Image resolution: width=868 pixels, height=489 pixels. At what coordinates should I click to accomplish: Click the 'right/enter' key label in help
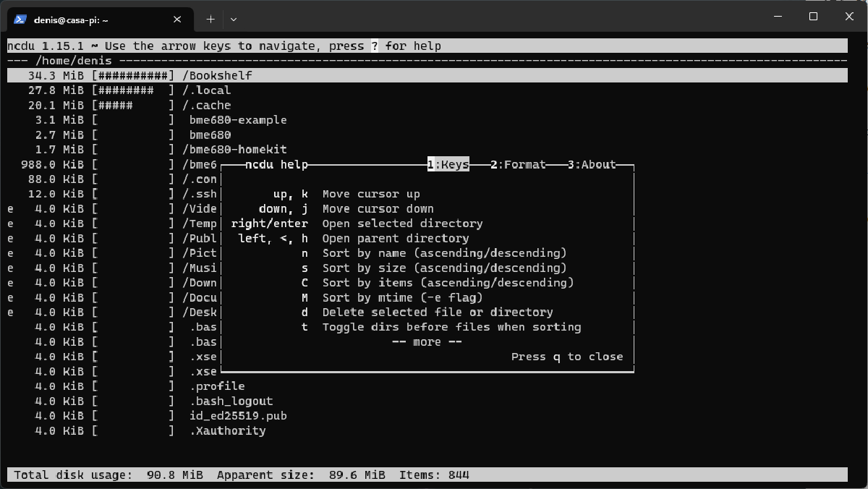(x=270, y=224)
